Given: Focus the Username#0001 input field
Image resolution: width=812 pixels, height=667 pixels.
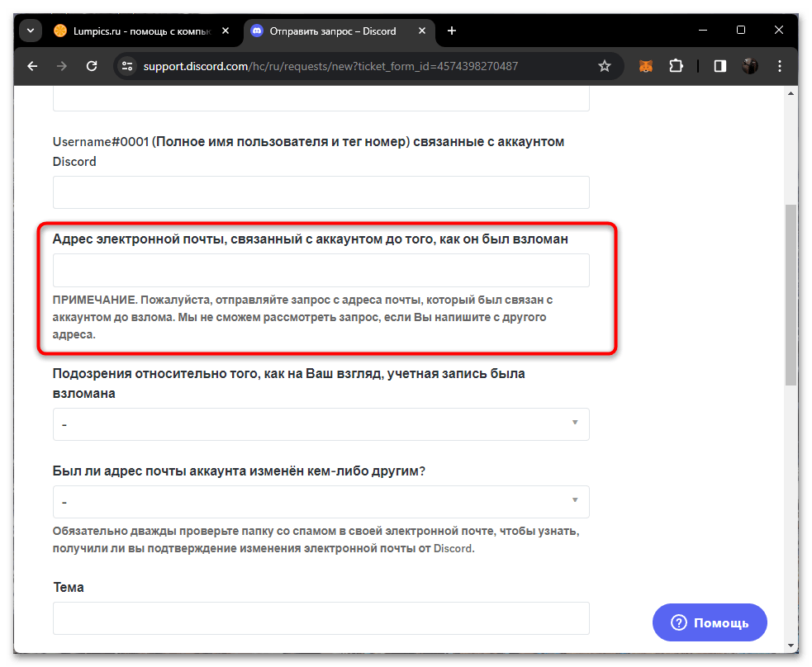Looking at the screenshot, I should [321, 192].
